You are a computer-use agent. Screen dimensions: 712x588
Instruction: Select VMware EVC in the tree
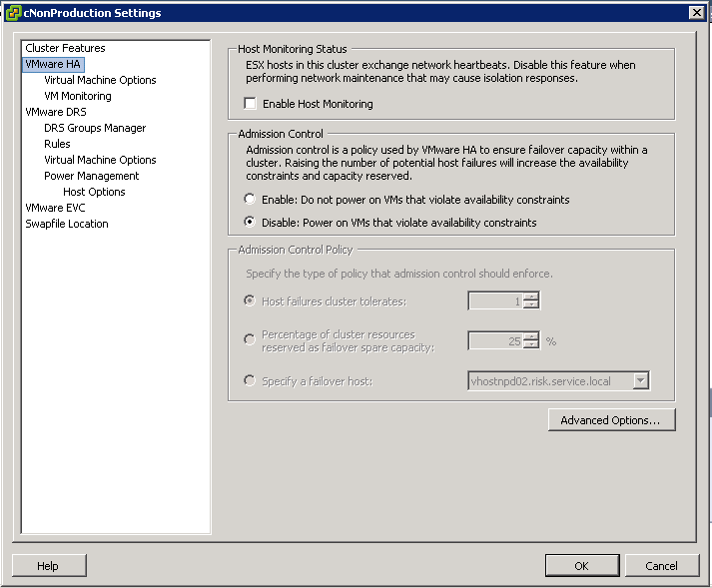point(55,208)
